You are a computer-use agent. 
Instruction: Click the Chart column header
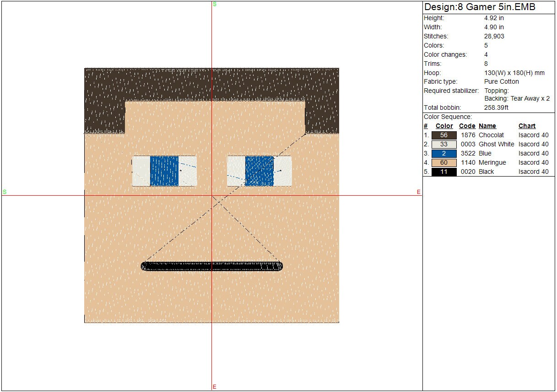tap(527, 126)
